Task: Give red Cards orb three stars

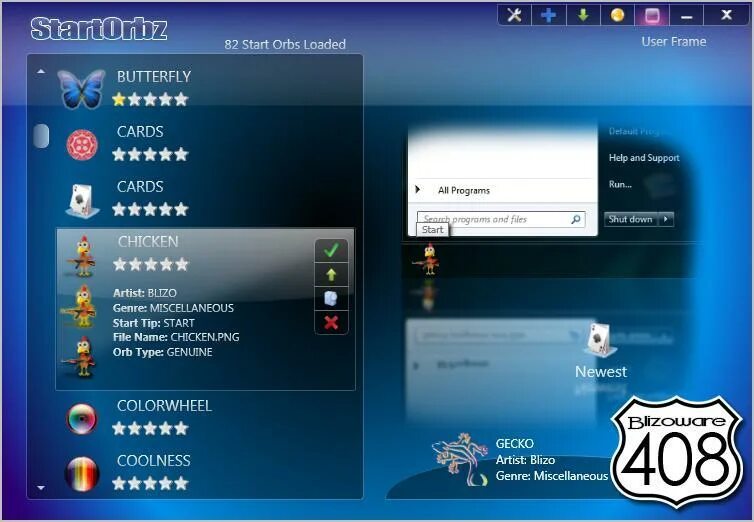Action: click(150, 154)
